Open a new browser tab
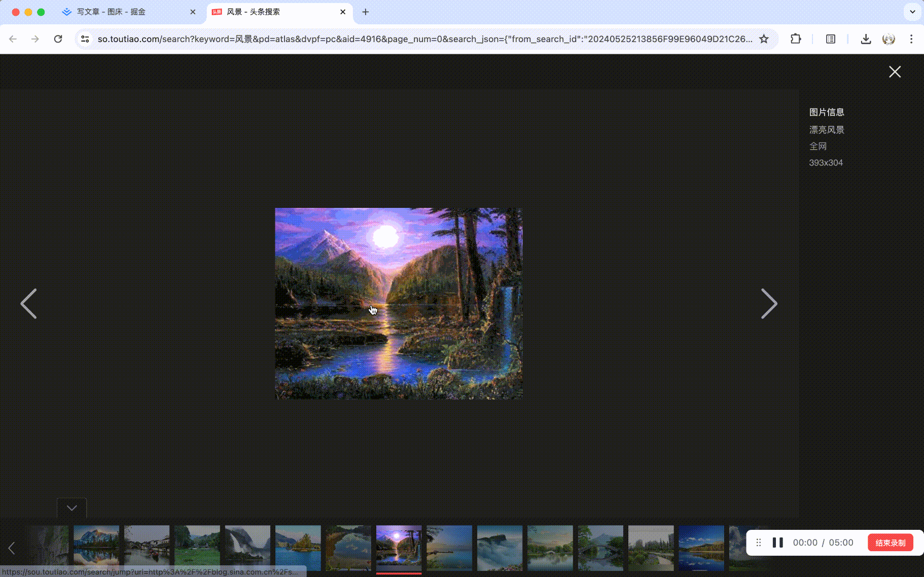 (366, 12)
